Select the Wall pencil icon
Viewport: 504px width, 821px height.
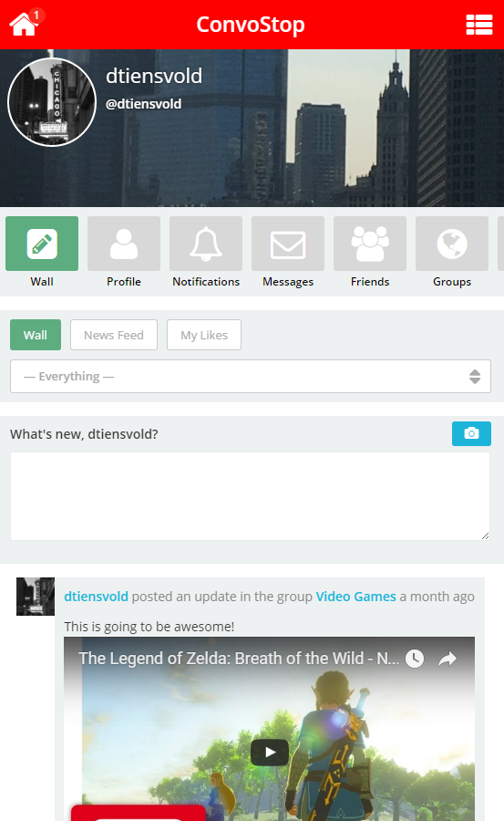pyautogui.click(x=42, y=244)
